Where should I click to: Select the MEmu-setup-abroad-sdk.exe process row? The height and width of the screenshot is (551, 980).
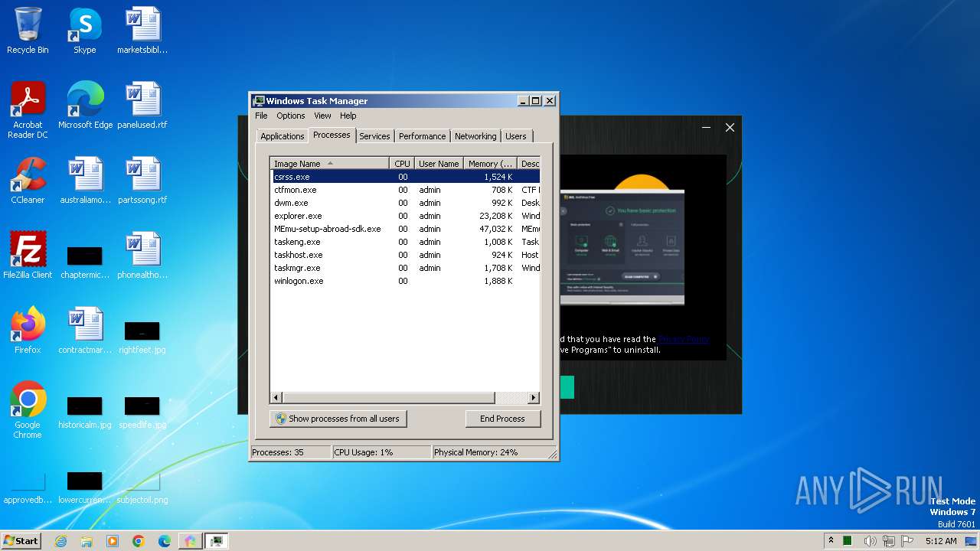405,229
